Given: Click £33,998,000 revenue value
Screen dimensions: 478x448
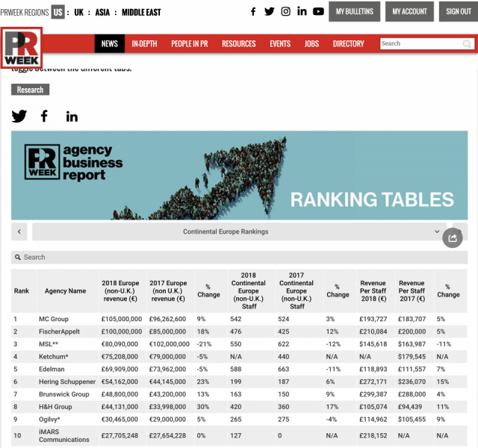Looking at the screenshot, I should (x=167, y=406).
